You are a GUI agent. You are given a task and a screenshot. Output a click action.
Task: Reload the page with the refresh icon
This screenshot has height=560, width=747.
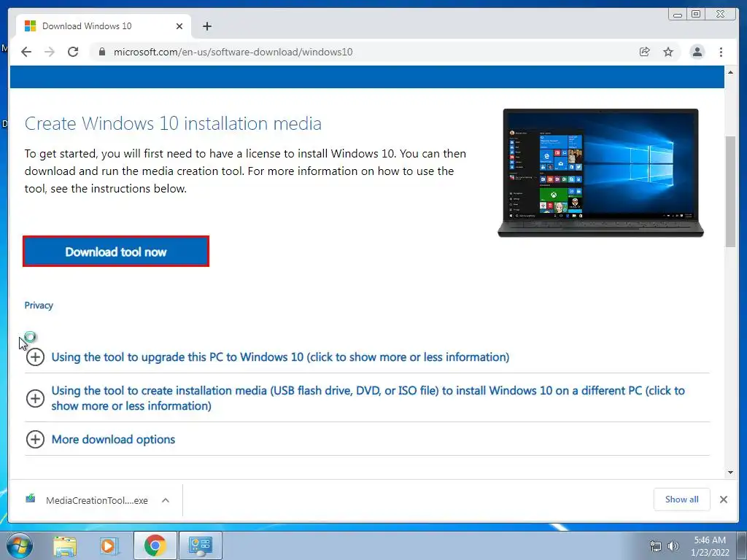point(73,52)
